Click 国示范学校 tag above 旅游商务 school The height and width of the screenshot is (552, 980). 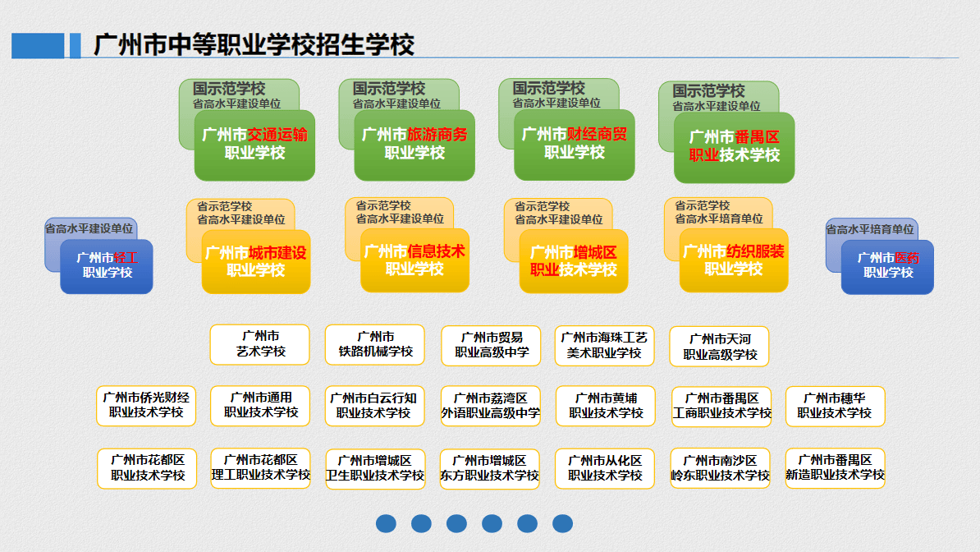click(389, 89)
